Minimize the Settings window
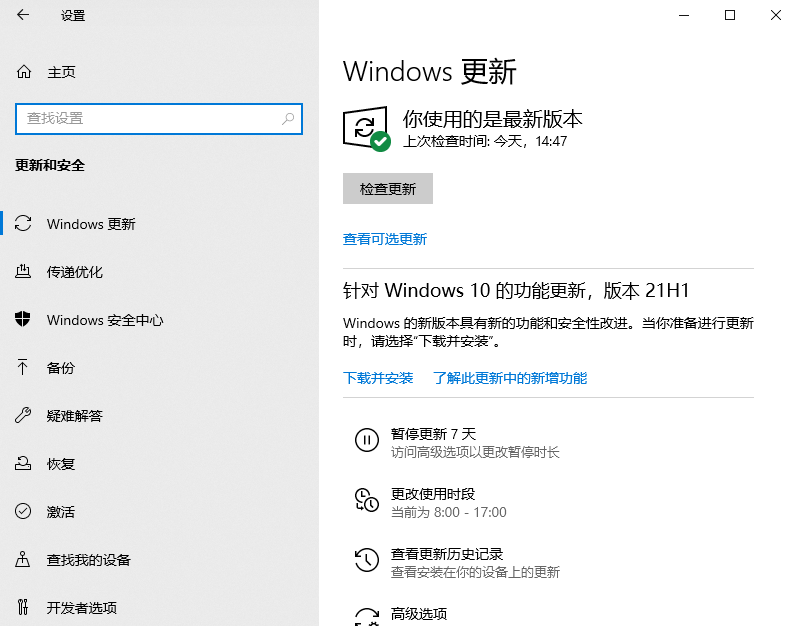 point(684,15)
